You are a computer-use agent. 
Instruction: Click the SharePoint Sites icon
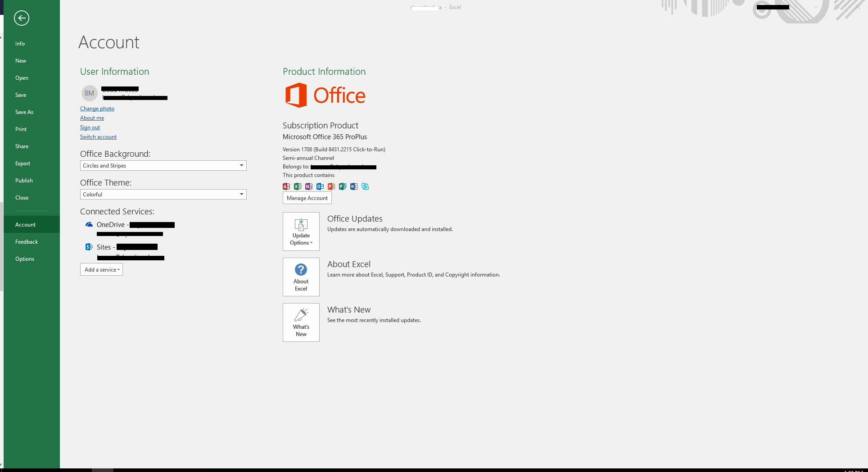click(x=89, y=247)
